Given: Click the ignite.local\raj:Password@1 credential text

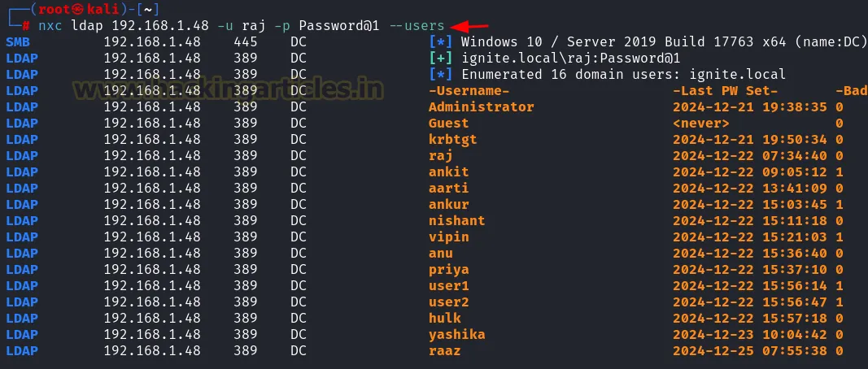Looking at the screenshot, I should click(x=570, y=58).
